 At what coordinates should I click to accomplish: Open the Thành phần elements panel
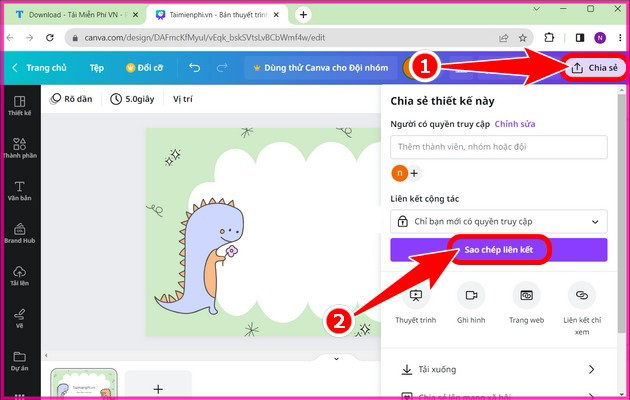pos(20,148)
